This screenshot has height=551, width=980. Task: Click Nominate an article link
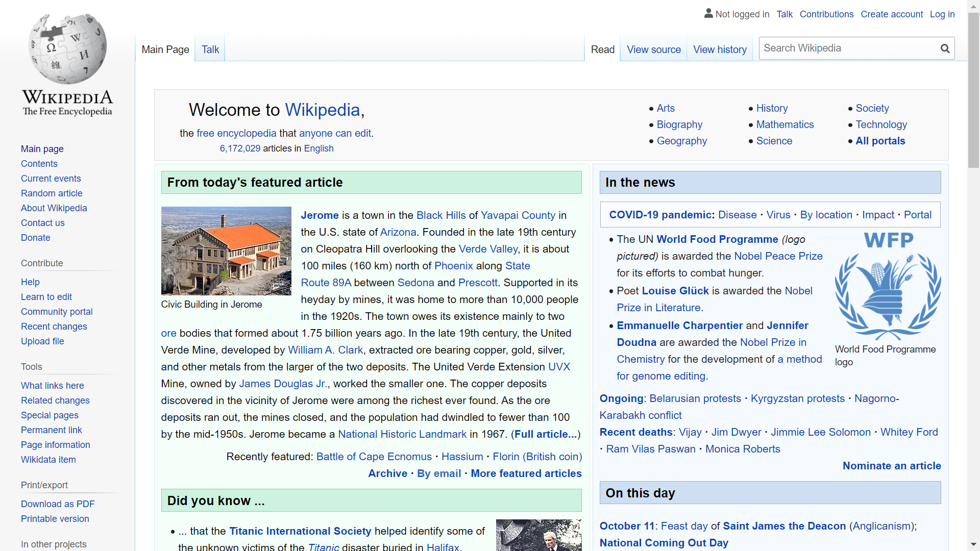[891, 466]
